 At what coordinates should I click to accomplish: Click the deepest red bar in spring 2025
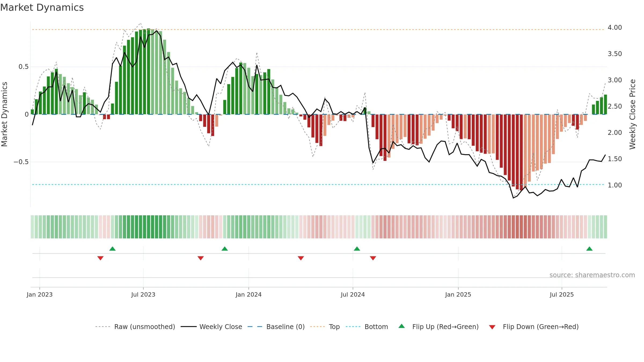521,152
